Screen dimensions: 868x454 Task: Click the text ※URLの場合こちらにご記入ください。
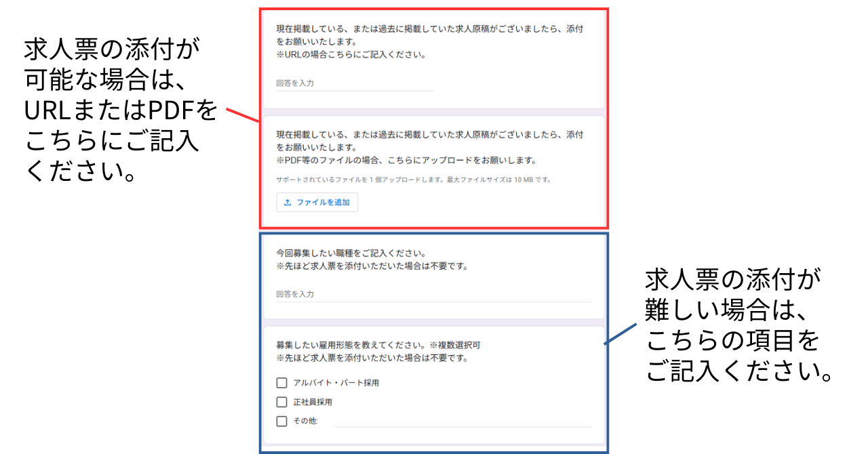(x=351, y=55)
